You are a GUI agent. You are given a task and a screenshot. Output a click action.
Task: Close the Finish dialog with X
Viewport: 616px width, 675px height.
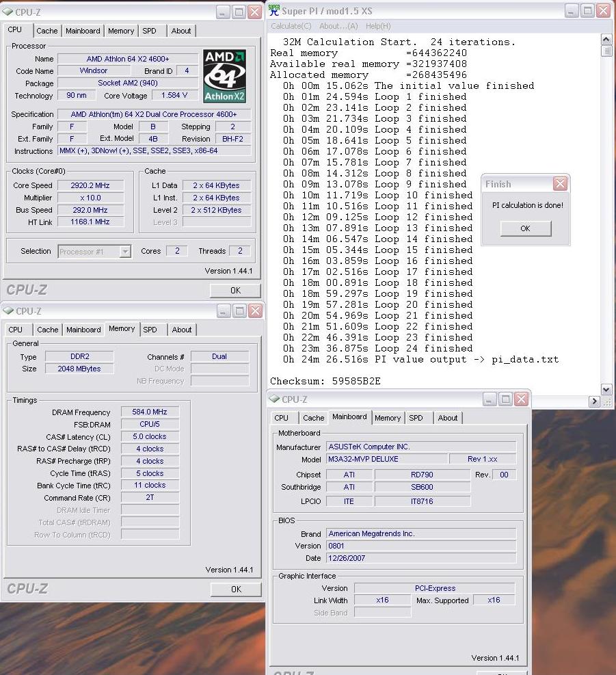560,184
